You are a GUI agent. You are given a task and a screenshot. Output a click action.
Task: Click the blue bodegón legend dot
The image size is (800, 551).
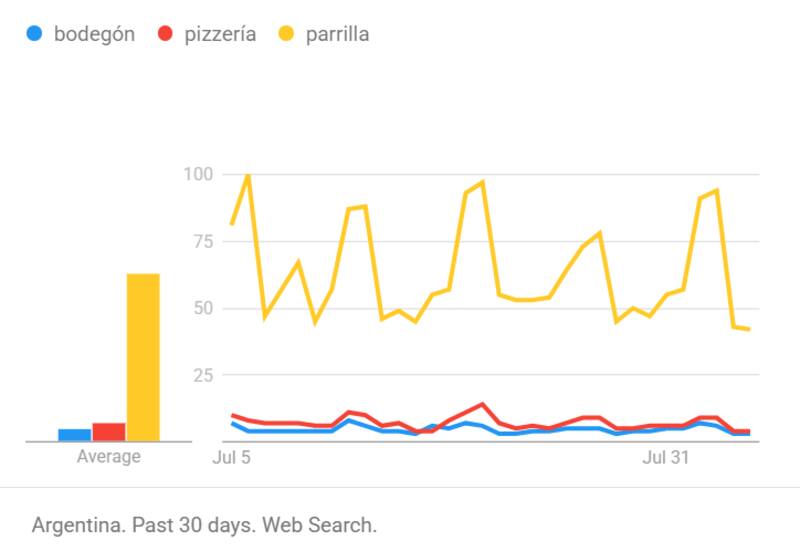point(35,34)
